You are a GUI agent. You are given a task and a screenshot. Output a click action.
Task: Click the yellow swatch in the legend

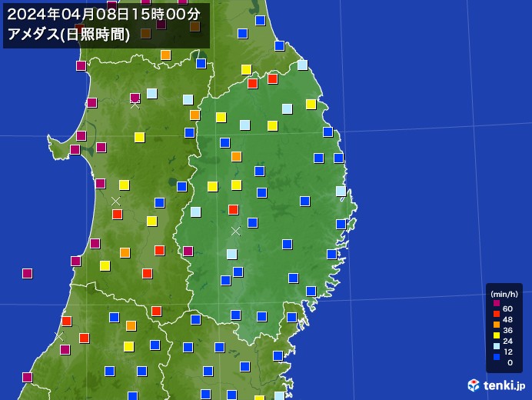click(x=497, y=335)
